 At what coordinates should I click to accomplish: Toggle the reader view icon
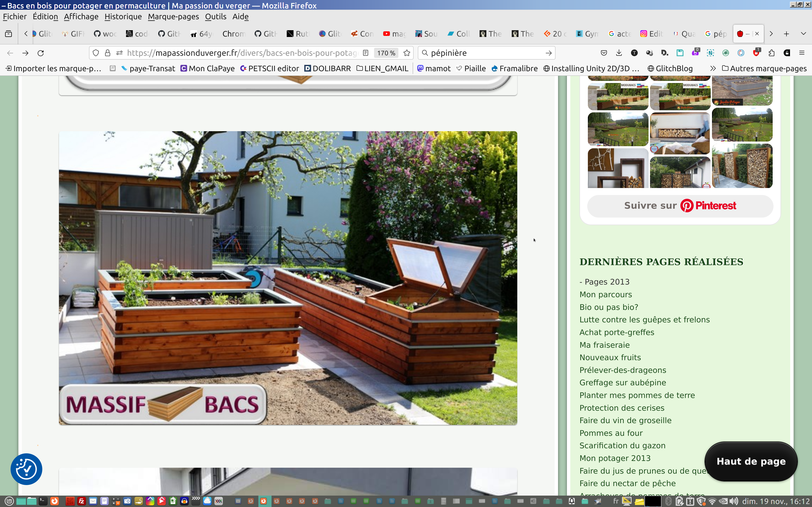tap(366, 53)
